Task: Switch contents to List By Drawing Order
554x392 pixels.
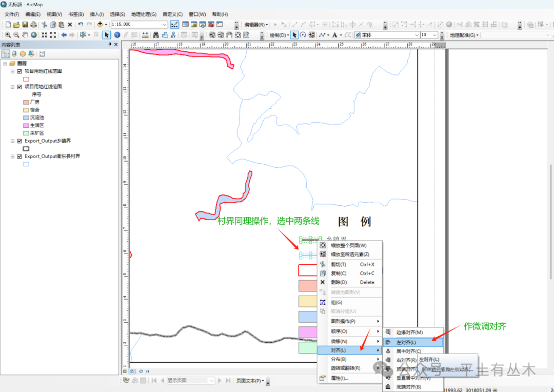Action: tap(6, 54)
